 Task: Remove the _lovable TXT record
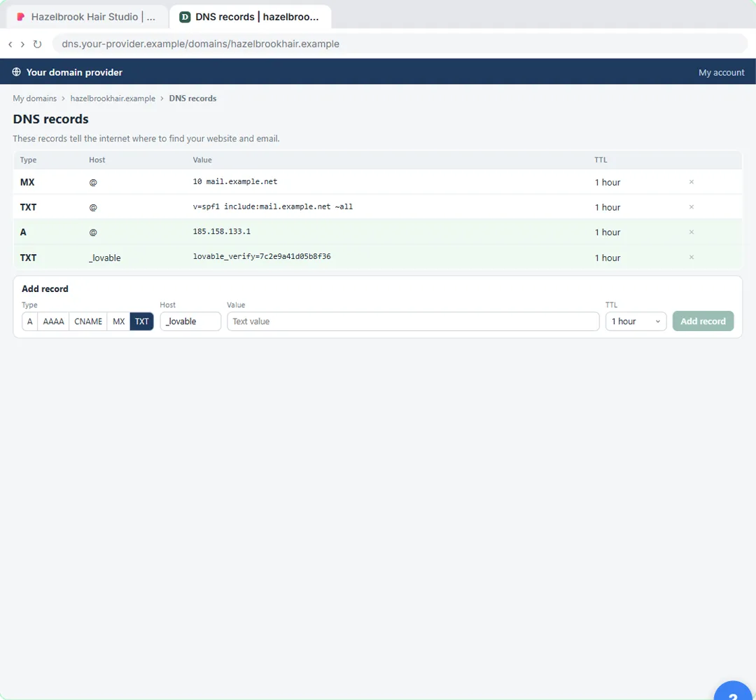(692, 257)
